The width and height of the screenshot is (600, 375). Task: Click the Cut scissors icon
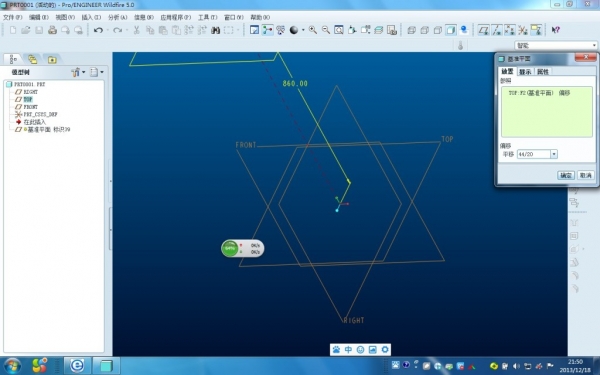coord(136,30)
